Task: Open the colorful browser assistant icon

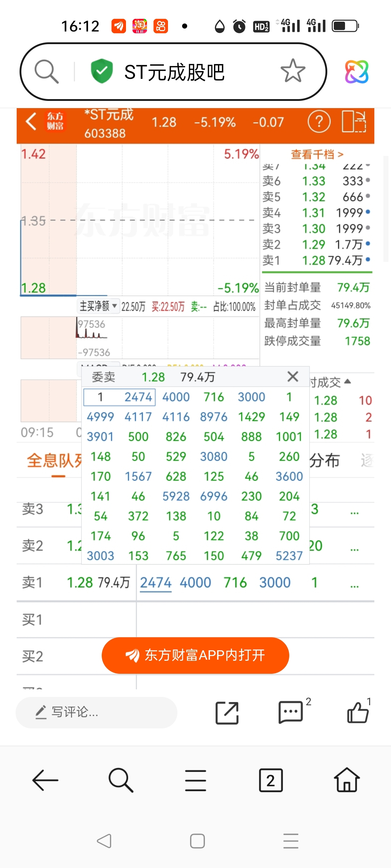Action: [x=357, y=72]
